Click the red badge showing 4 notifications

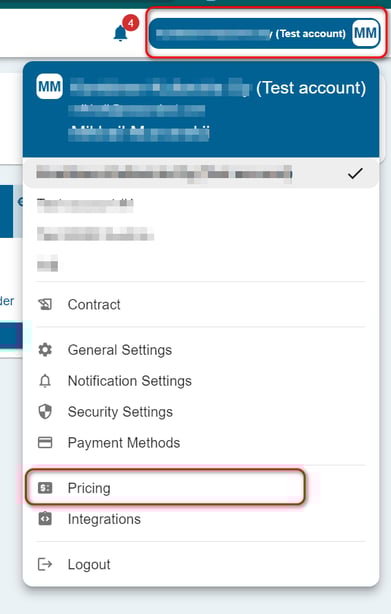[131, 23]
